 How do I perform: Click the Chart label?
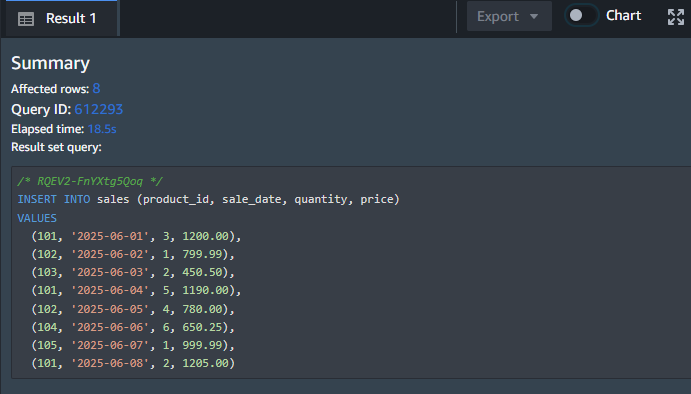tap(624, 15)
